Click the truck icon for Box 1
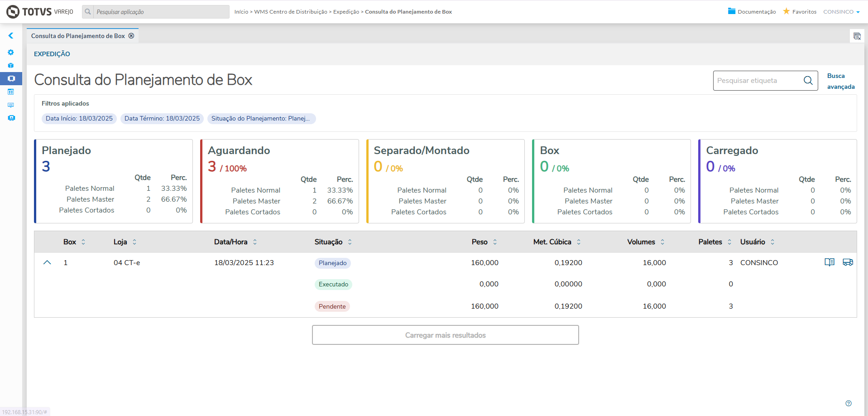868x416 pixels. [848, 262]
